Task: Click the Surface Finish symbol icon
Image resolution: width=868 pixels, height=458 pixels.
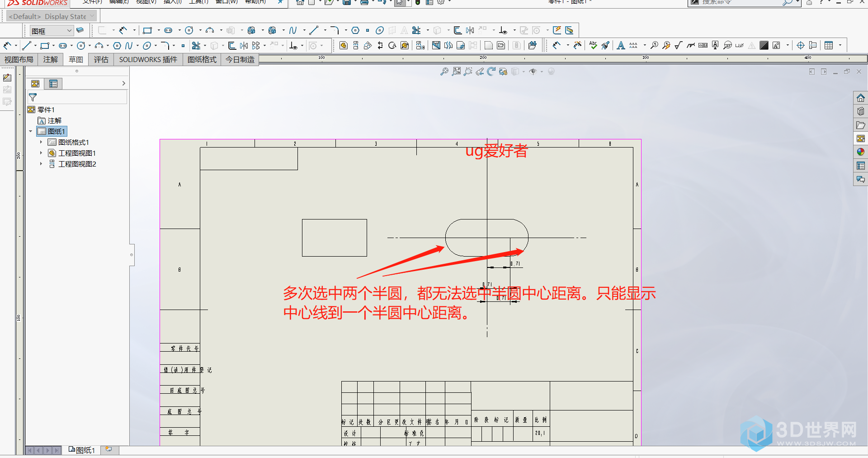Action: tap(678, 45)
